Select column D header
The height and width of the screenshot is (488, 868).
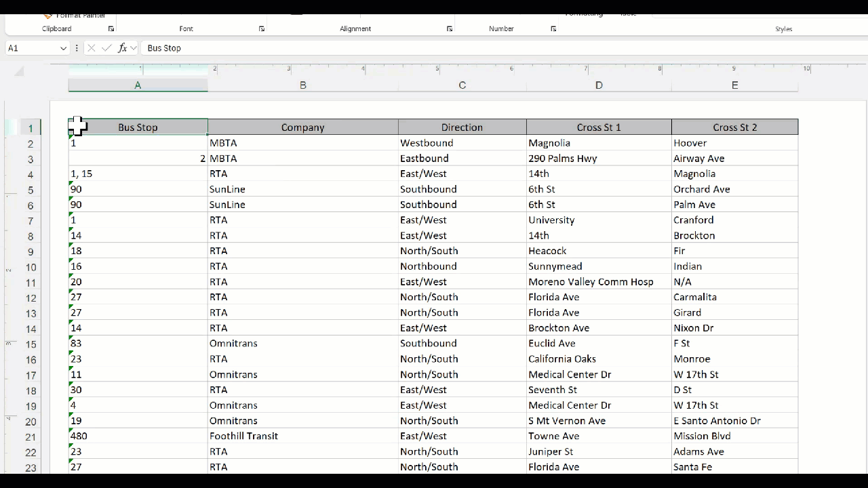(599, 85)
